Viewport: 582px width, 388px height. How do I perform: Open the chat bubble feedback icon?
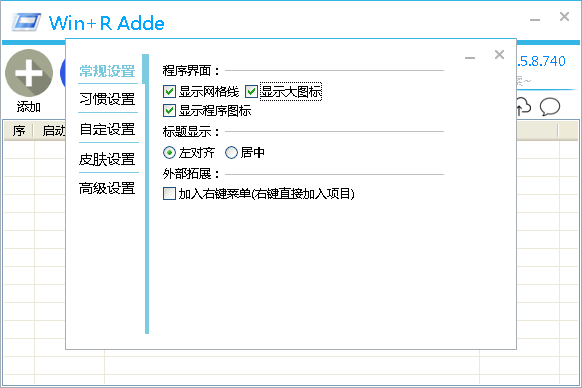tap(549, 107)
